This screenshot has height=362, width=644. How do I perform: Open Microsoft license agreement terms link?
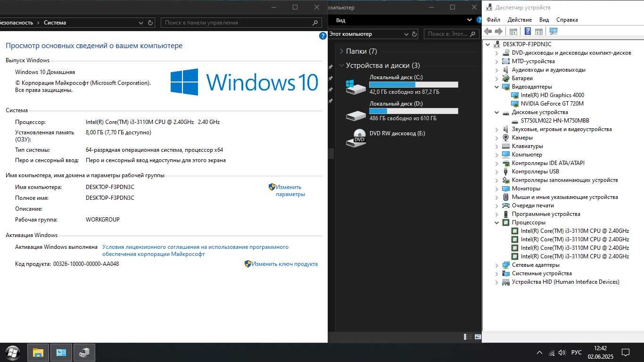pos(195,250)
